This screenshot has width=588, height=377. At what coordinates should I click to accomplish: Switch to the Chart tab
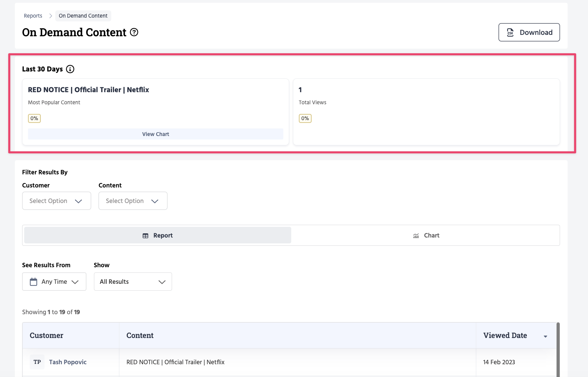pyautogui.click(x=426, y=235)
